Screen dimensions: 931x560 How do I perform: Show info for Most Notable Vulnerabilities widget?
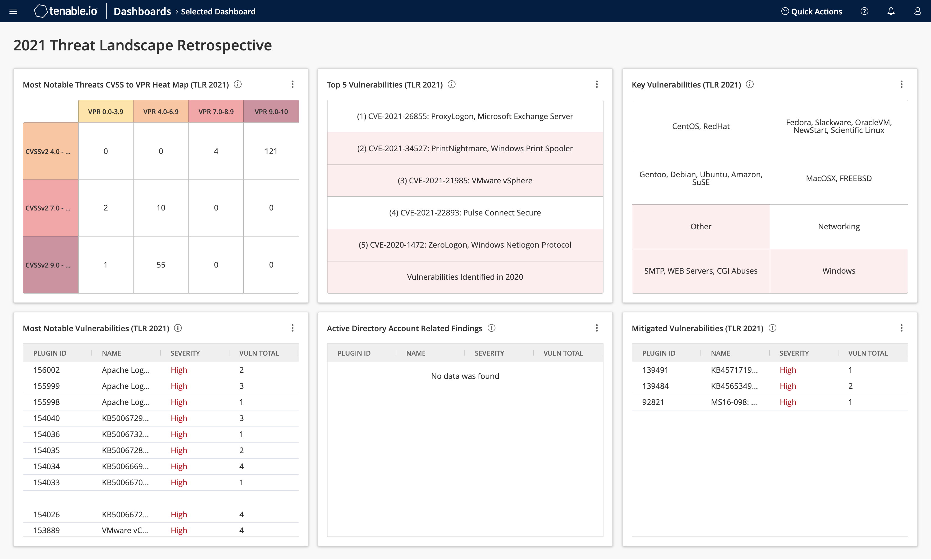(178, 328)
